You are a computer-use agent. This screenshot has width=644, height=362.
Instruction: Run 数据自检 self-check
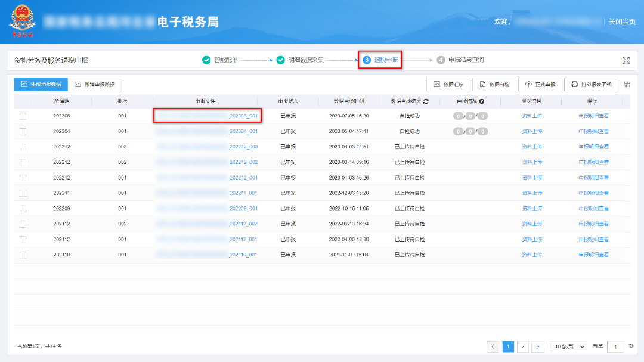tap(494, 84)
